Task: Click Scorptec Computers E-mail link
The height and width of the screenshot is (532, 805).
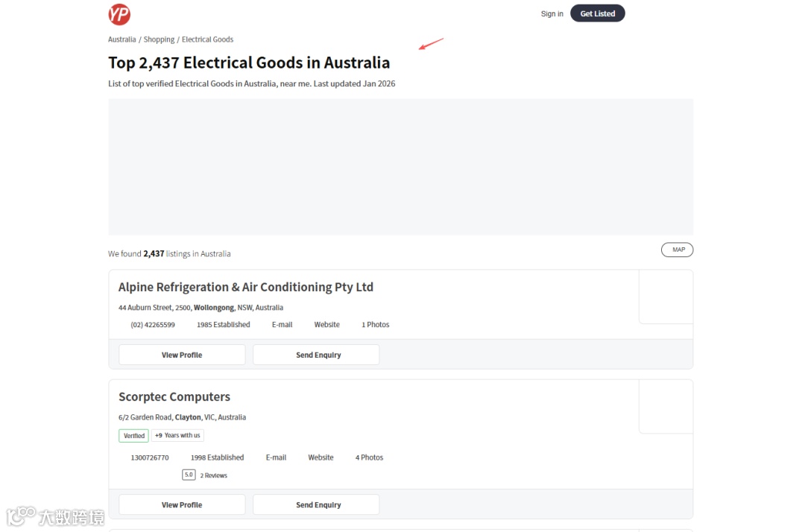Action: (276, 457)
